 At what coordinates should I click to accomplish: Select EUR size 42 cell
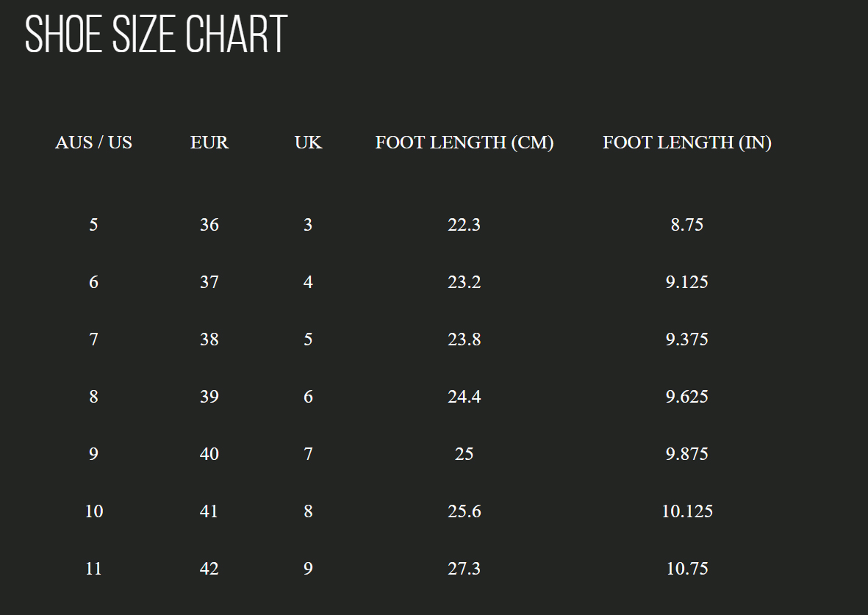tap(209, 569)
